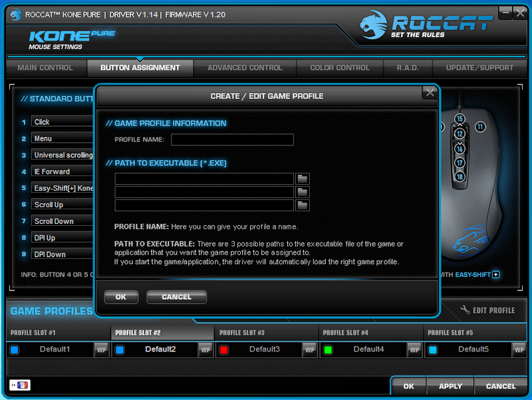Select the Button Assignment tab
Viewport: 532px width, 400px height.
(140, 68)
